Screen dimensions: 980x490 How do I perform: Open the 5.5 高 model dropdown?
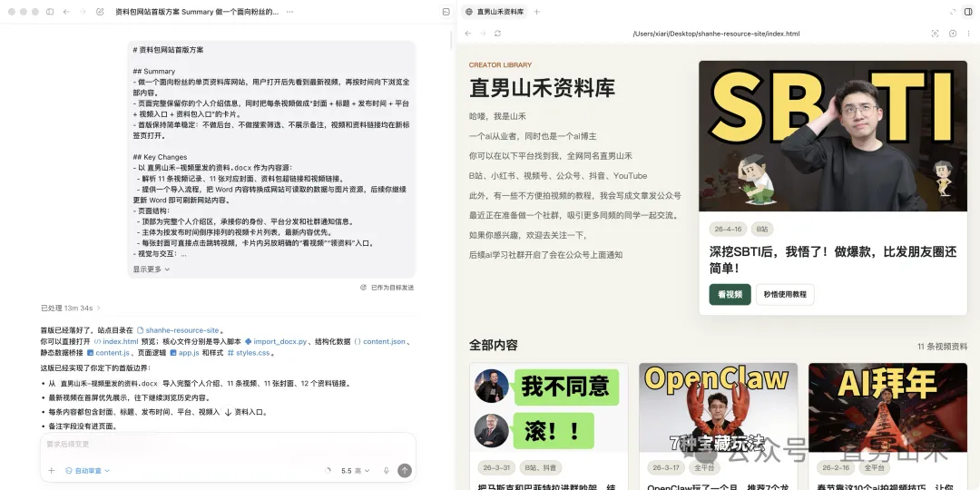[x=355, y=471]
